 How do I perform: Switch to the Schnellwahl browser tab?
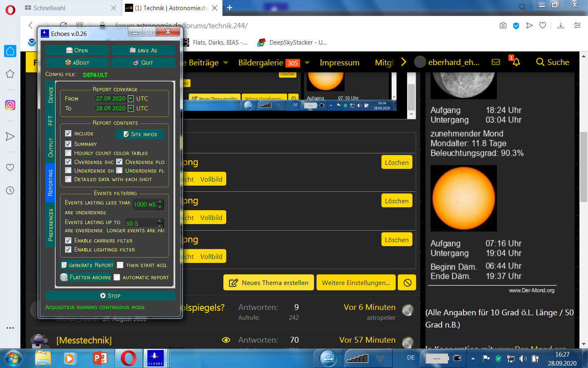[x=70, y=8]
